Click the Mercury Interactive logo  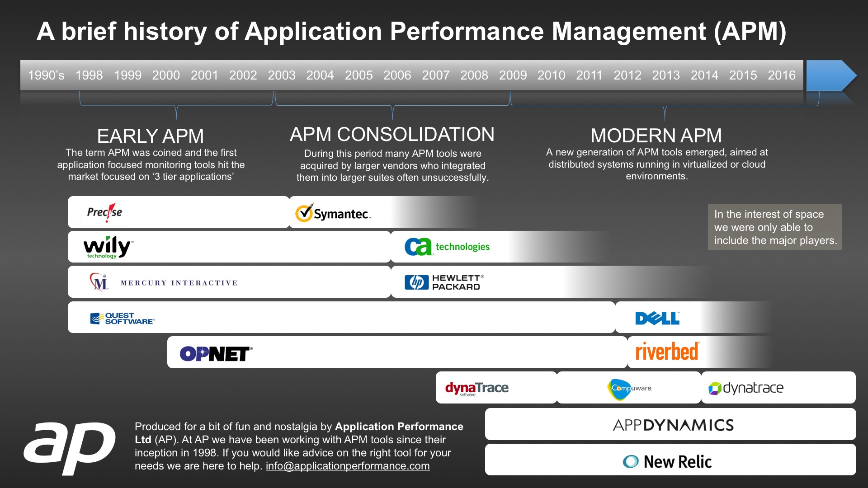[x=163, y=282]
